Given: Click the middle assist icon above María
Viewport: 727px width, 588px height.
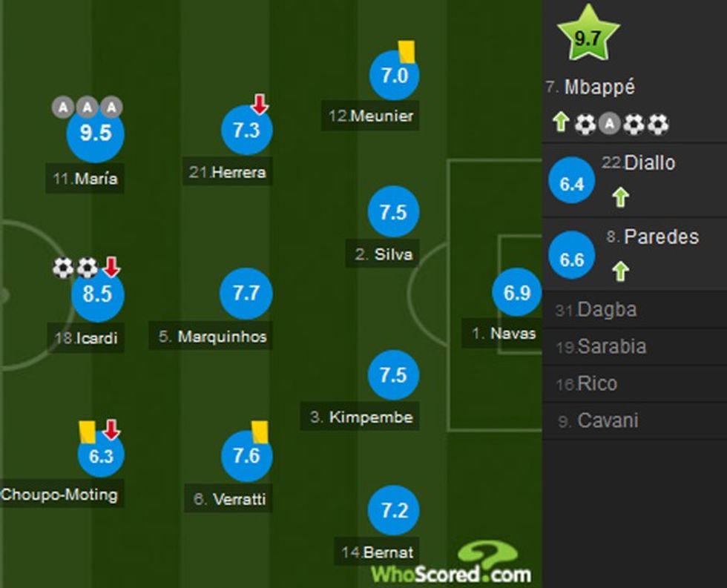Looking at the screenshot, I should pos(87,108).
